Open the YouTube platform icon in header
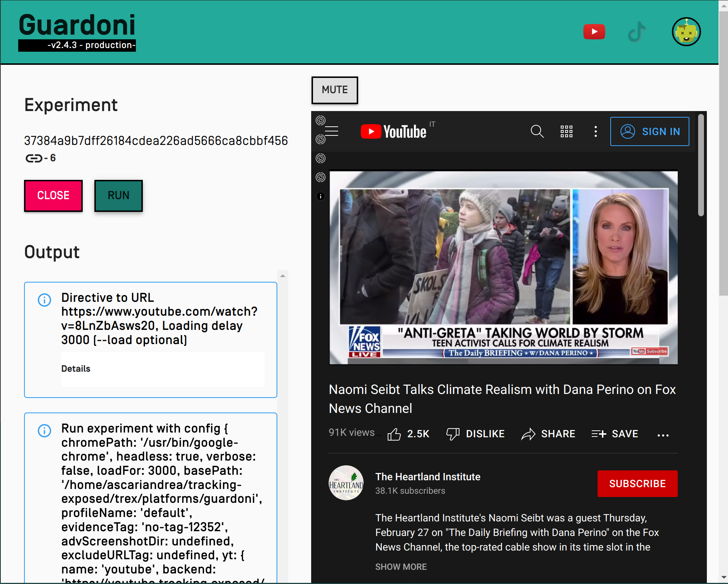Screen dimensions: 728x584 tap(594, 32)
